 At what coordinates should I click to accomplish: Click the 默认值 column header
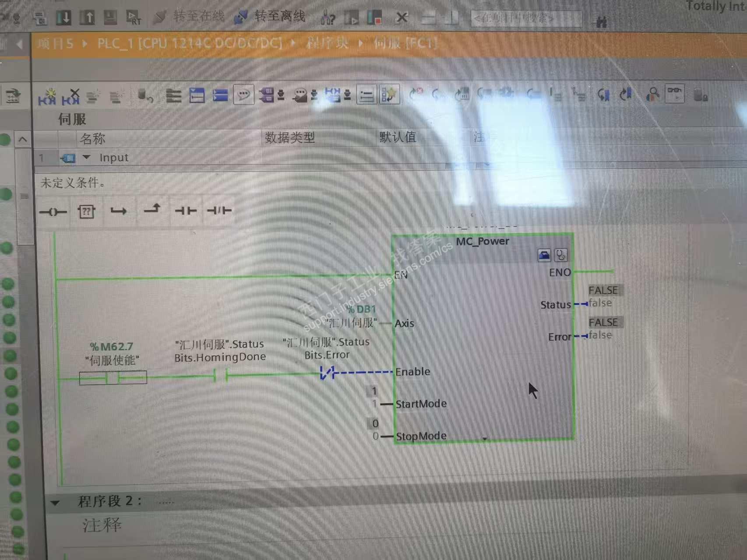click(398, 137)
